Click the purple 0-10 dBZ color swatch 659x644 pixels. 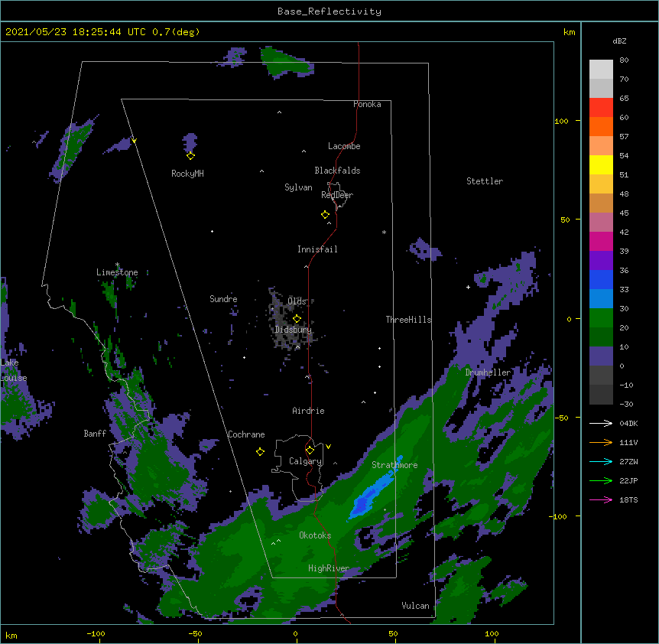pyautogui.click(x=601, y=356)
